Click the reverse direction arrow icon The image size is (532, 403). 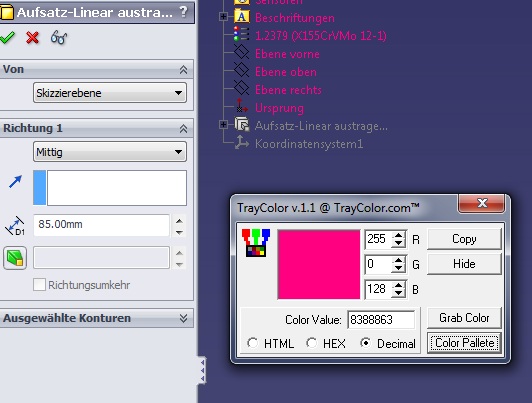[x=15, y=182]
